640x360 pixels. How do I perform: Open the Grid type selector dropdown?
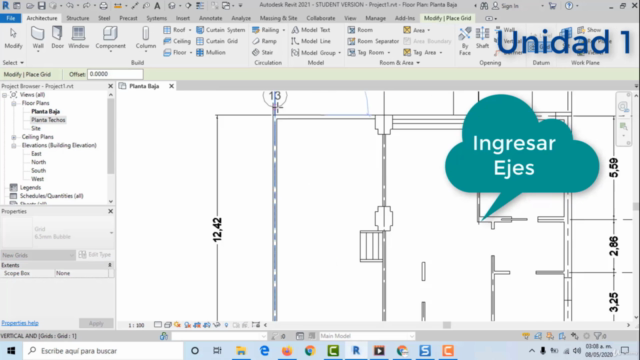(x=111, y=233)
